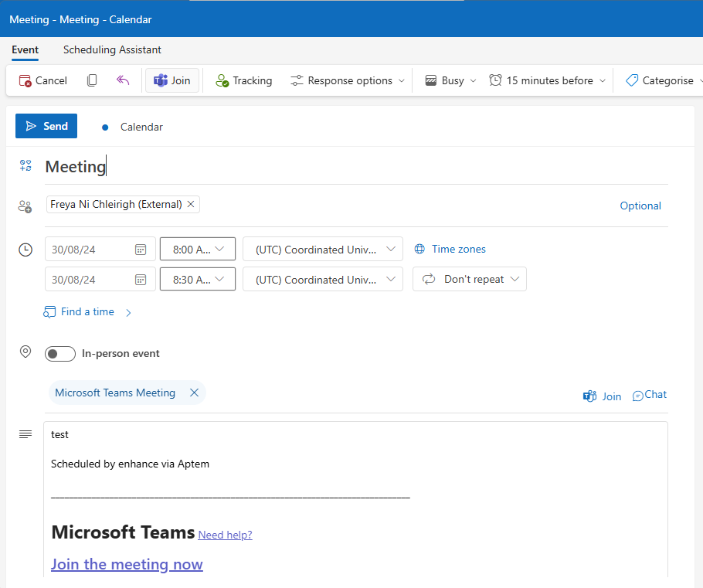This screenshot has height=588, width=703.
Task: Open the start date calendar picker icon
Action: 141,250
